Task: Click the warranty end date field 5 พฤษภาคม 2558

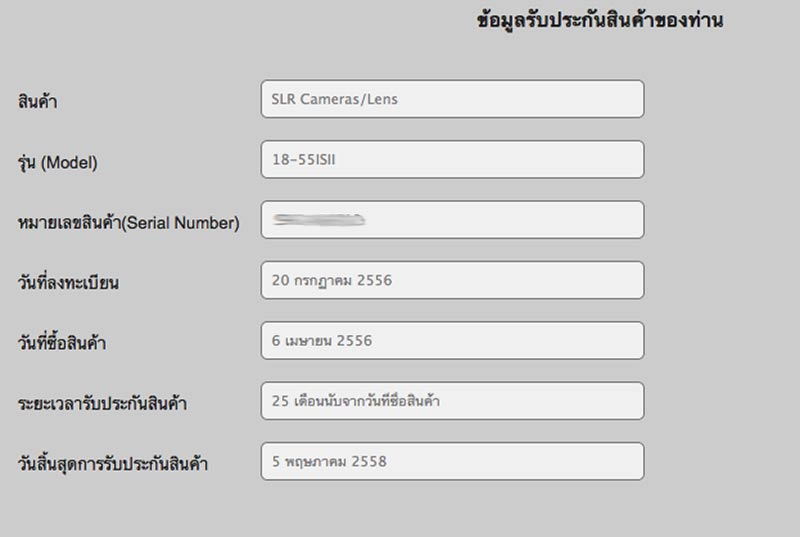Action: [452, 461]
